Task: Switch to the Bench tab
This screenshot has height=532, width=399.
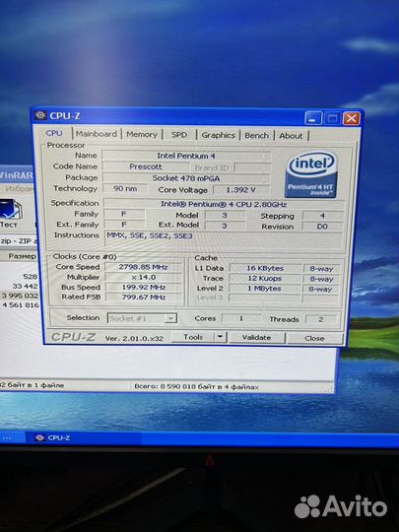Action: (x=256, y=135)
